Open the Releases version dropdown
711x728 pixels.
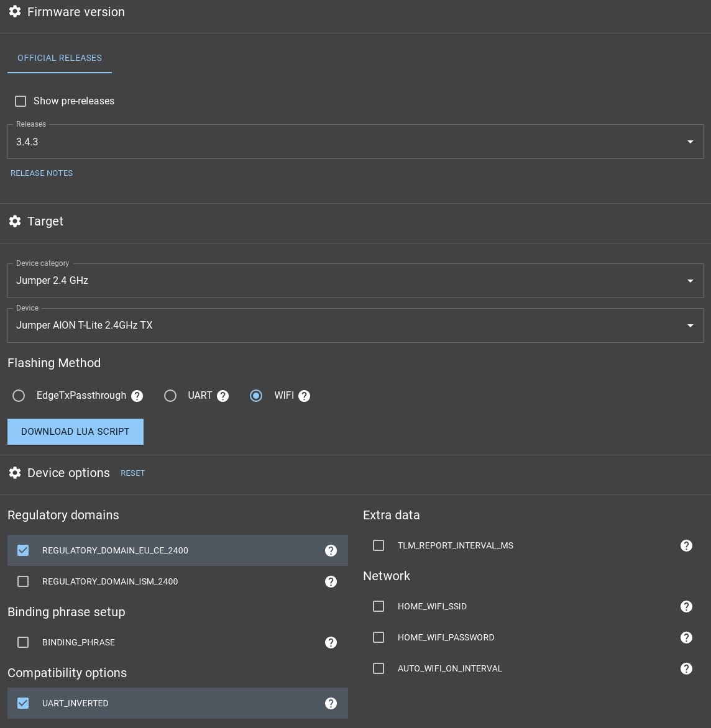click(x=355, y=142)
